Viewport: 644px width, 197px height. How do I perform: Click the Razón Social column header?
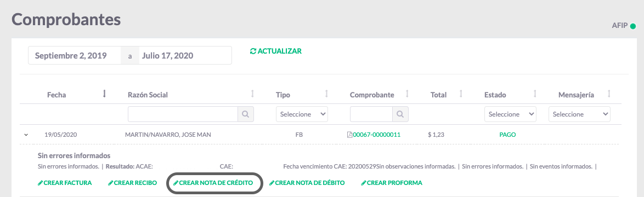pyautogui.click(x=148, y=95)
